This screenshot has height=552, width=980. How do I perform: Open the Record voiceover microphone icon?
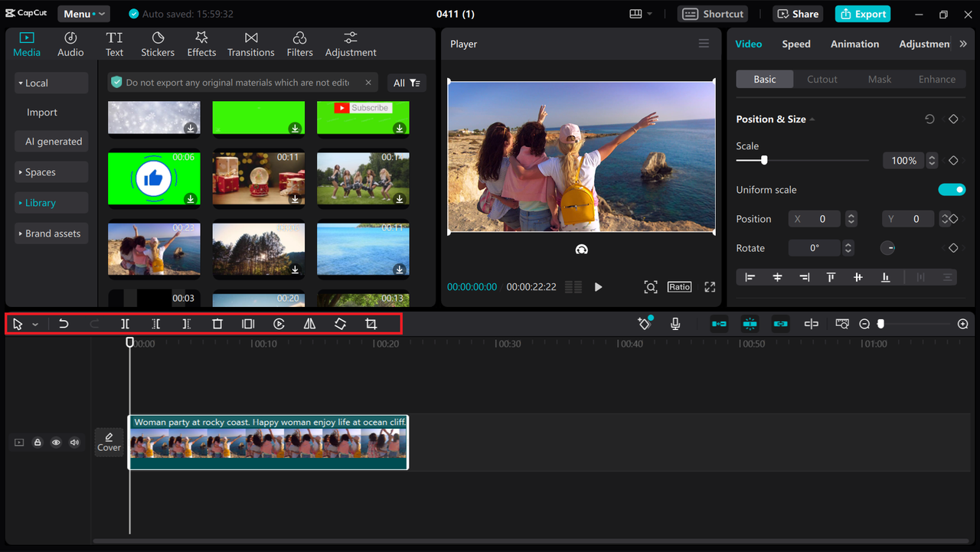(675, 324)
